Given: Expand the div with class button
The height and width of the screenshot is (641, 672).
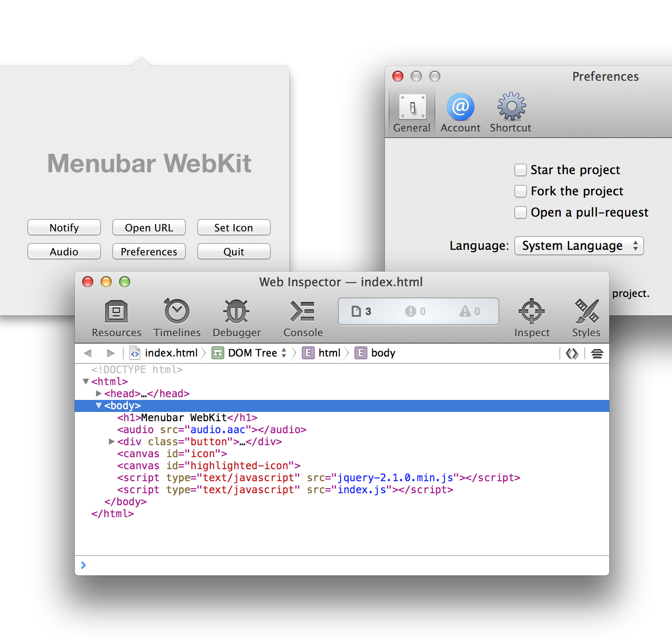Looking at the screenshot, I should [x=111, y=441].
